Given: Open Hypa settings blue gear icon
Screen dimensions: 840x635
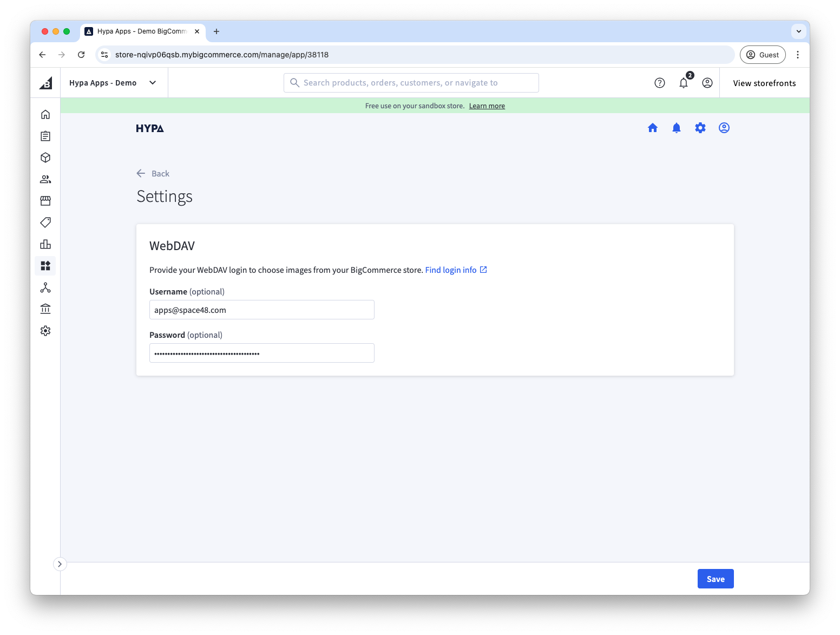Looking at the screenshot, I should click(x=700, y=128).
